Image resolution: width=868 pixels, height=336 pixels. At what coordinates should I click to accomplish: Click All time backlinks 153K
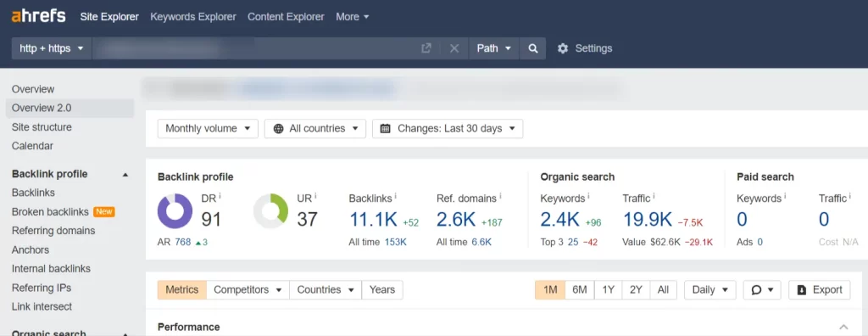[x=396, y=243]
